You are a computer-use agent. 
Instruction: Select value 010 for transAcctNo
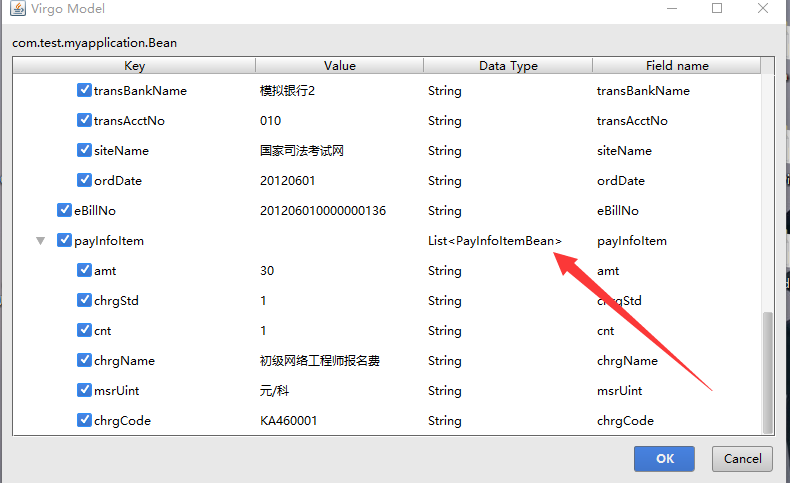[271, 121]
